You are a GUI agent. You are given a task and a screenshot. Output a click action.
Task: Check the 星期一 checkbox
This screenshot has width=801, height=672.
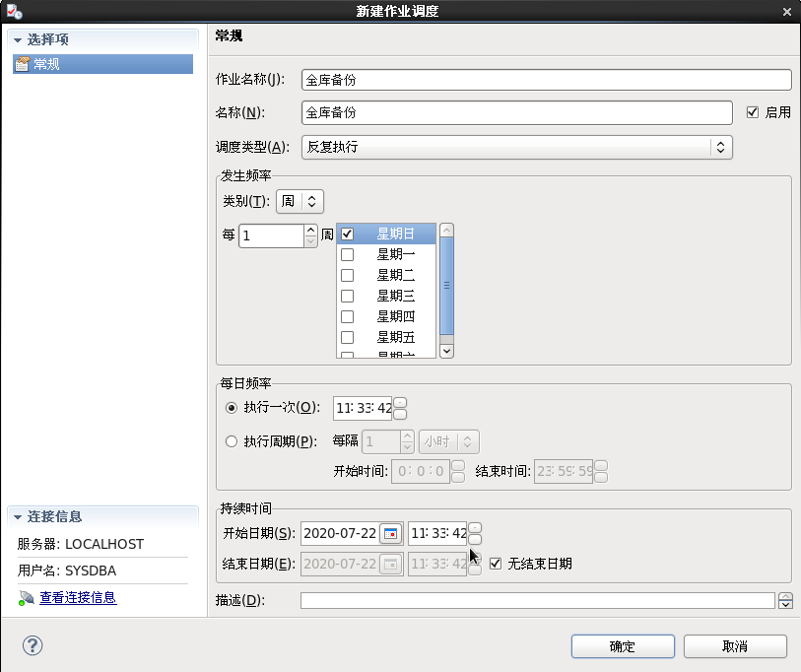click(347, 254)
